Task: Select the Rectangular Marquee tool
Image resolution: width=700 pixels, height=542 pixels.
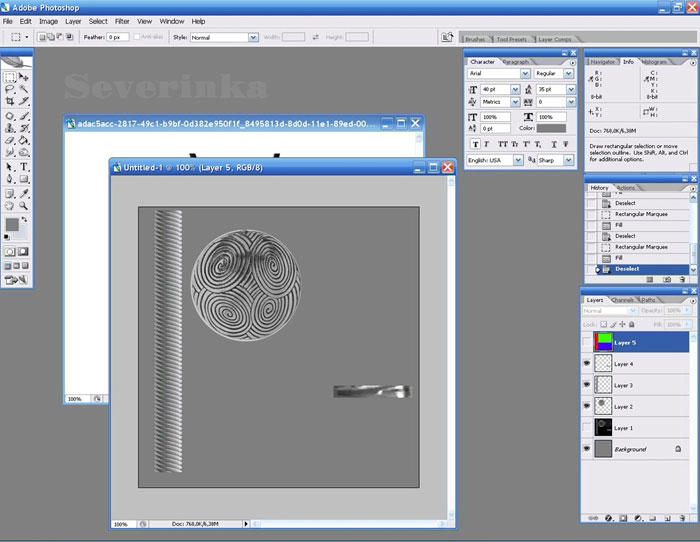Action: point(10,77)
